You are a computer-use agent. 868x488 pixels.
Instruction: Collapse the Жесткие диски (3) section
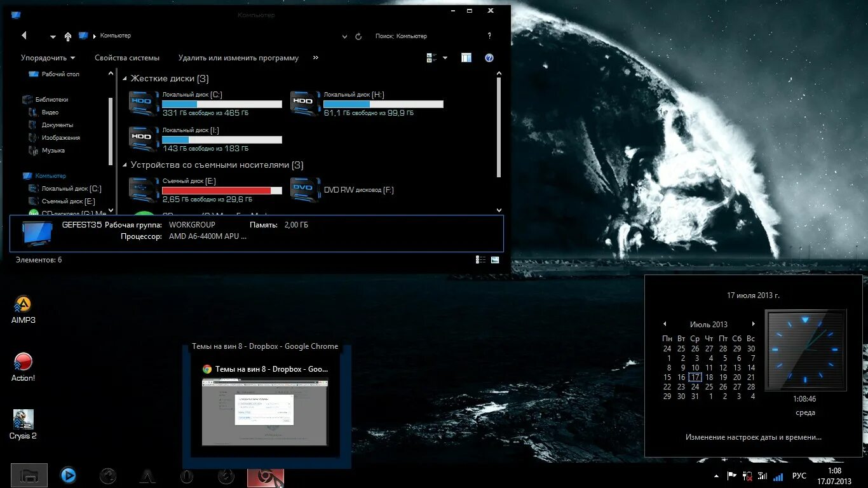click(125, 78)
